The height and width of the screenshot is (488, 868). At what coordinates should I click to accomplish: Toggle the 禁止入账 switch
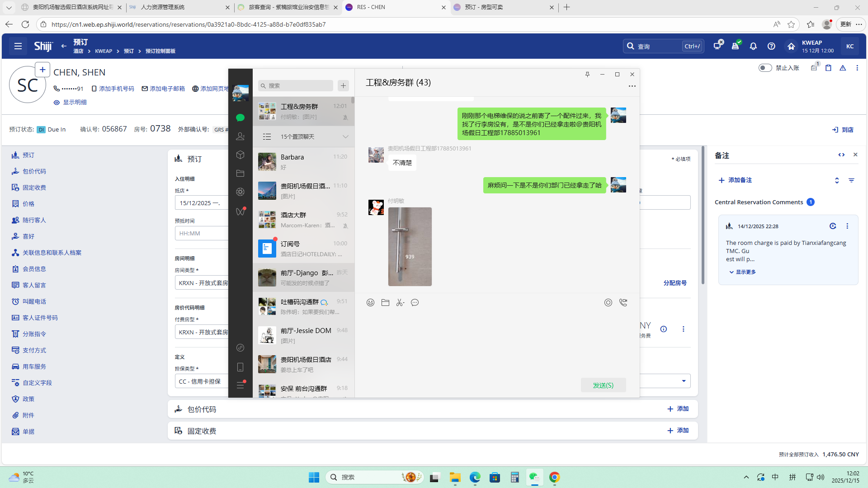click(x=765, y=68)
